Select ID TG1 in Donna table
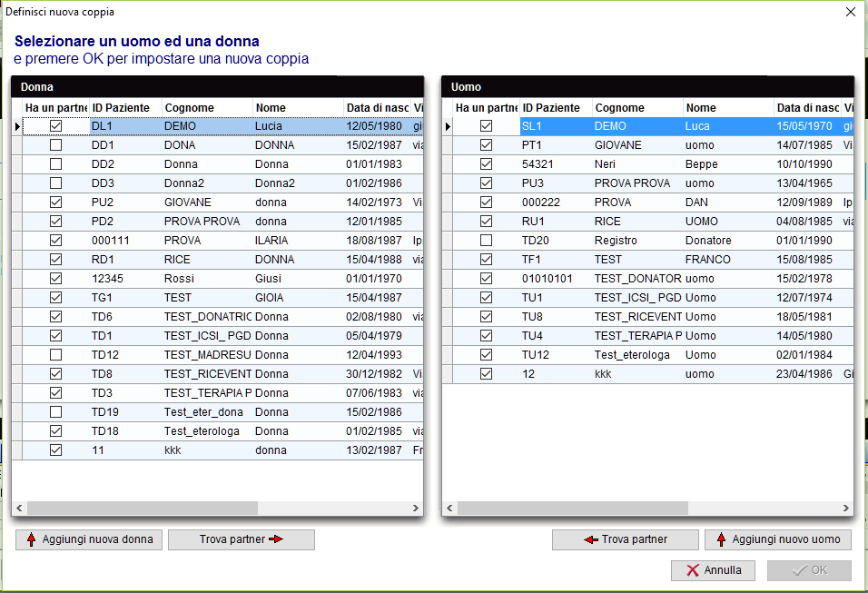 (125, 297)
